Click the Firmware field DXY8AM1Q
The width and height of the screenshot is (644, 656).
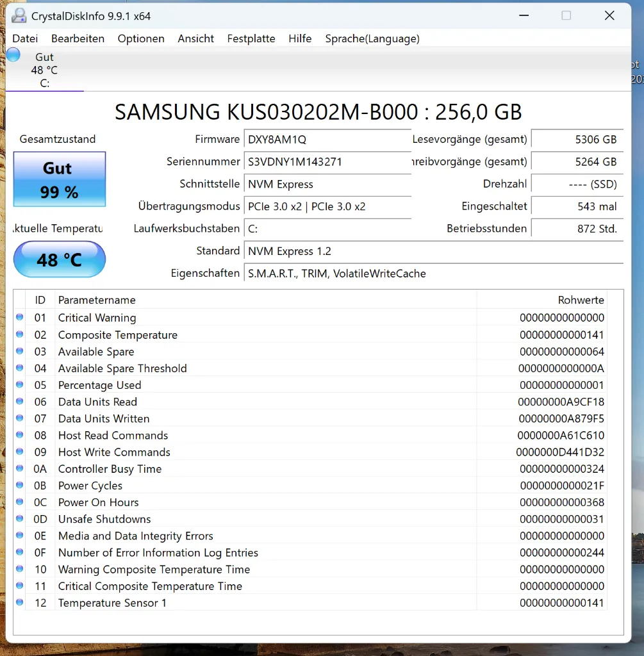tap(327, 139)
